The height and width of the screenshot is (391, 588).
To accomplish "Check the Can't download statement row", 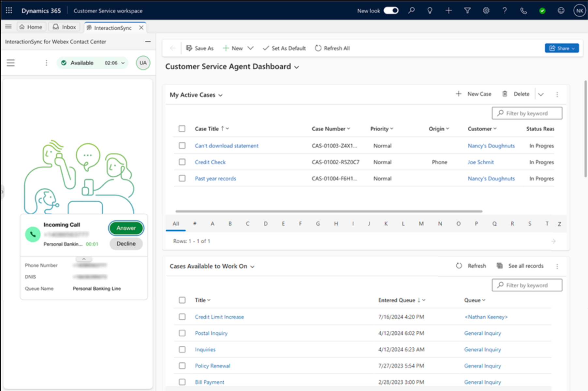I will coord(182,145).
